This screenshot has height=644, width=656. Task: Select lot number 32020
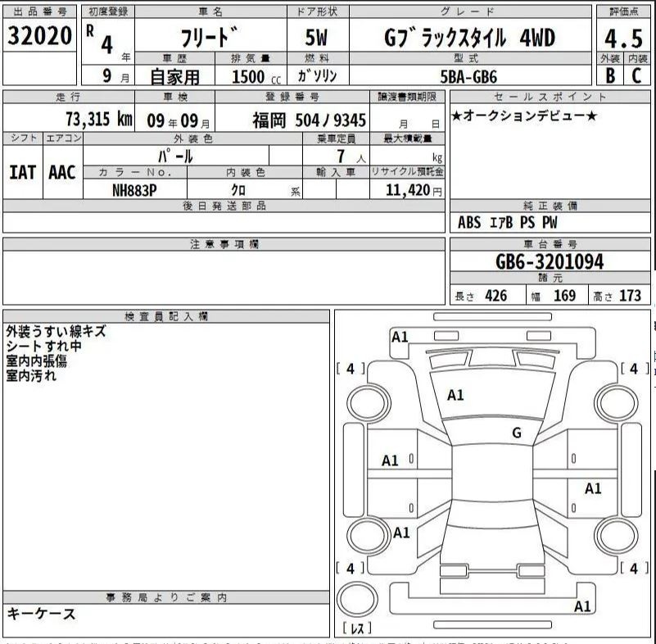point(40,35)
